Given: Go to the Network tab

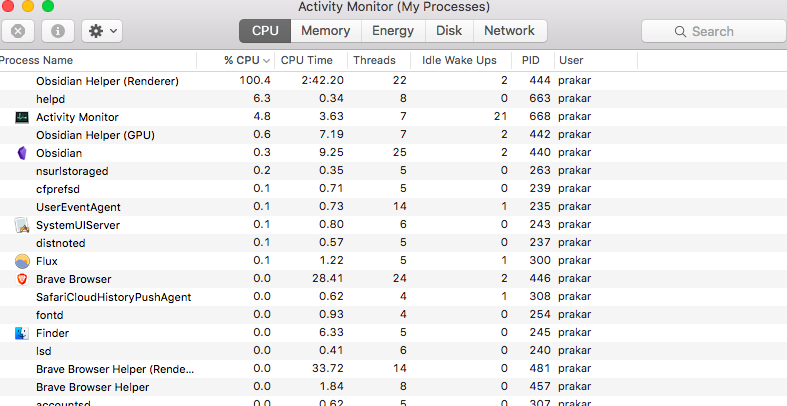Looking at the screenshot, I should pyautogui.click(x=509, y=31).
